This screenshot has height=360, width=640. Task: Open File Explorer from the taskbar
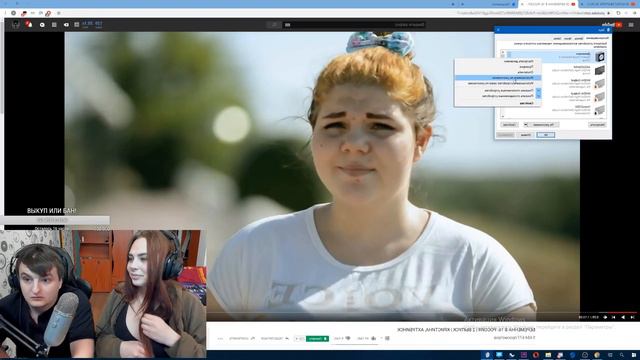click(x=548, y=354)
